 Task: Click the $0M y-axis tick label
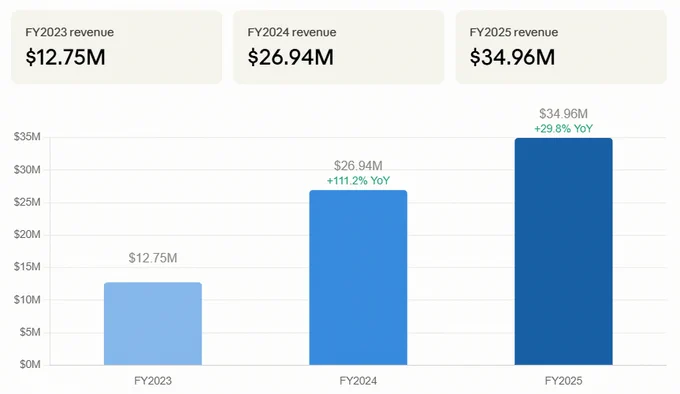click(x=29, y=365)
